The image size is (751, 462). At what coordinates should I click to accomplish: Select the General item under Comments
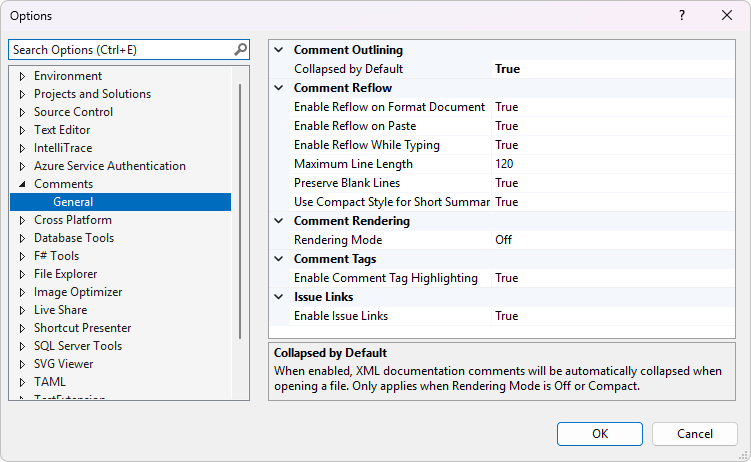73,202
